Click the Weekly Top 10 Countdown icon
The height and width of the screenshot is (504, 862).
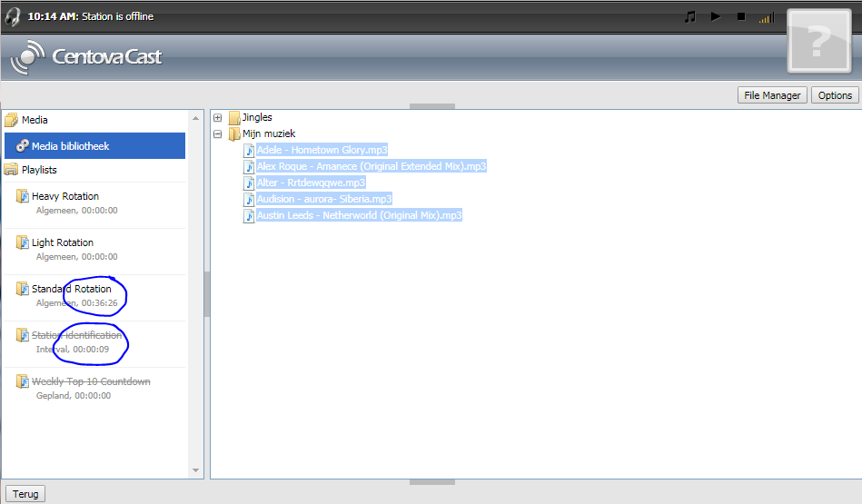coord(22,380)
